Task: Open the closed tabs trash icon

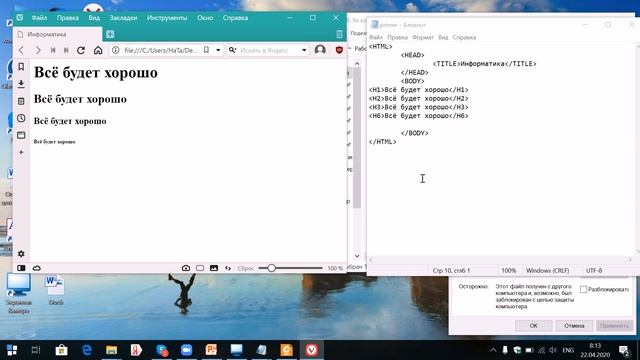Action: [339, 34]
